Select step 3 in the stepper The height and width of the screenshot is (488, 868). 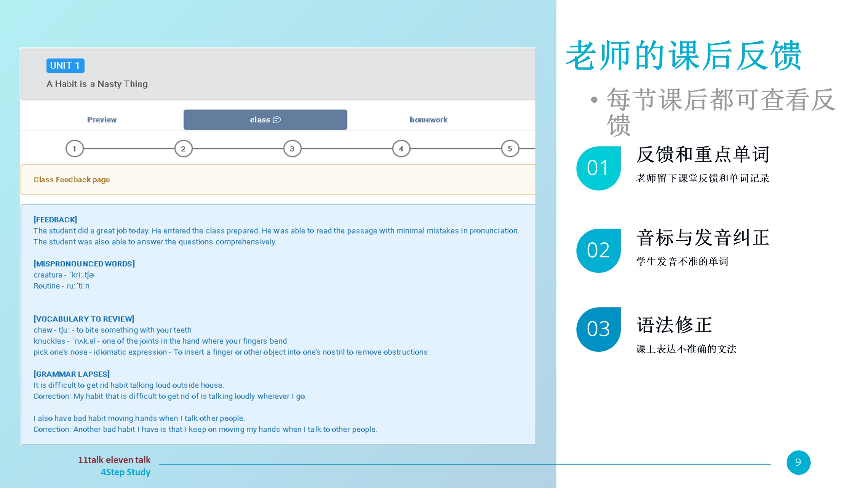click(x=292, y=148)
